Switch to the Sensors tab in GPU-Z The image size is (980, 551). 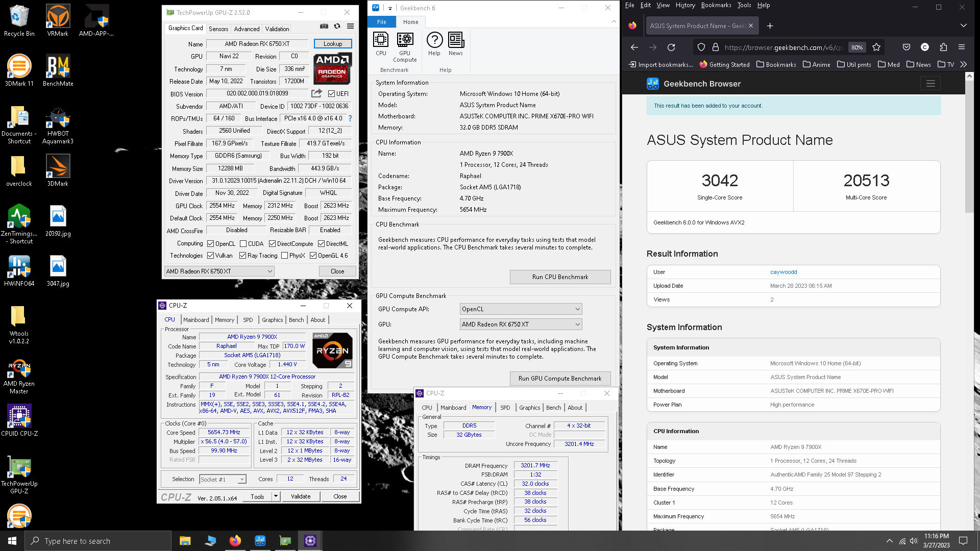click(x=218, y=29)
